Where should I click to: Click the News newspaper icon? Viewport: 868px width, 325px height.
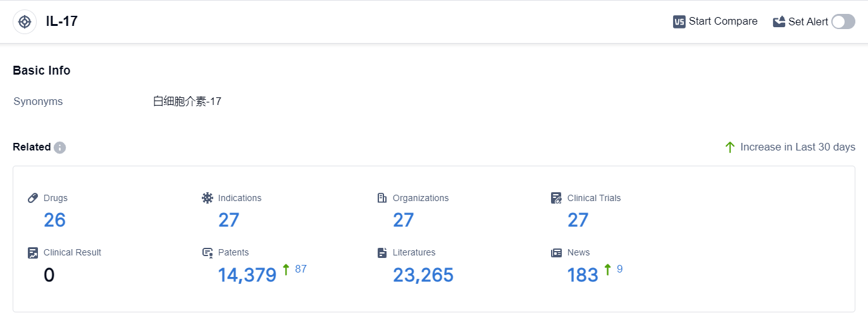[557, 252]
